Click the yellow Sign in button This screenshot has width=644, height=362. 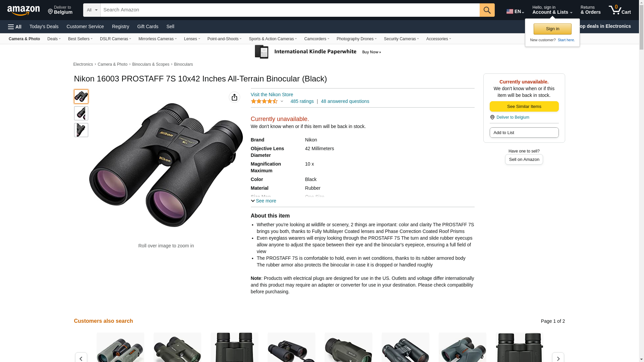552,29
